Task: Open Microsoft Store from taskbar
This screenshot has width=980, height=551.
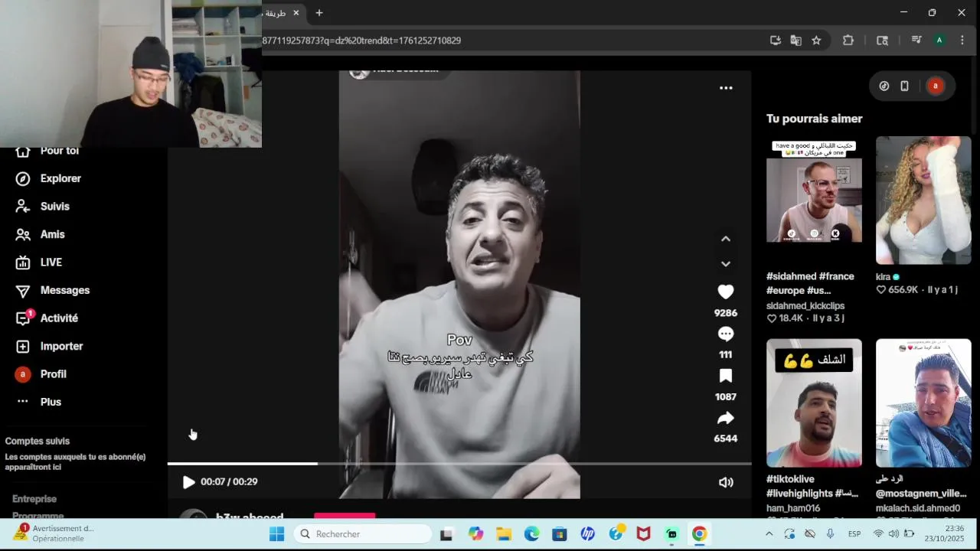Action: tap(560, 534)
